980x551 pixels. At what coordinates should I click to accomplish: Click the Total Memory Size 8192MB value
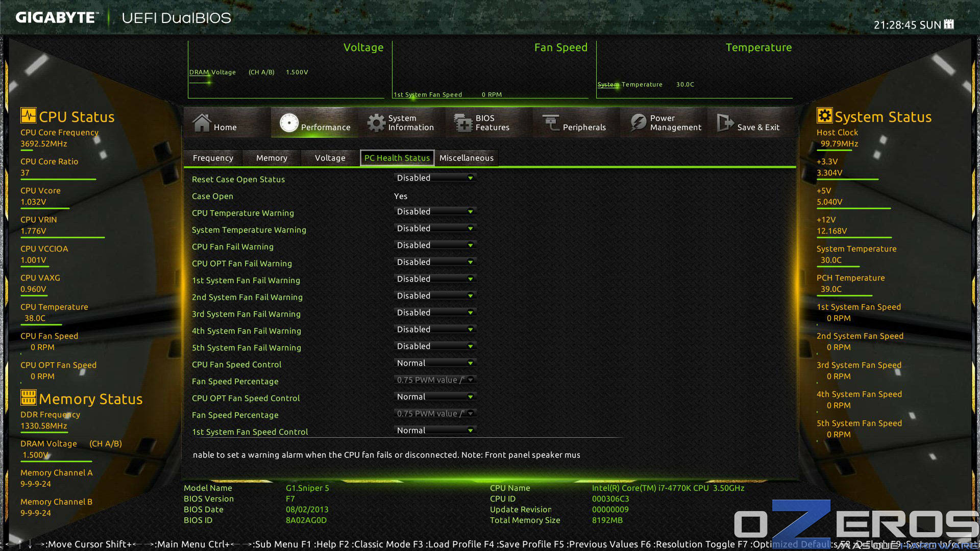point(607,520)
